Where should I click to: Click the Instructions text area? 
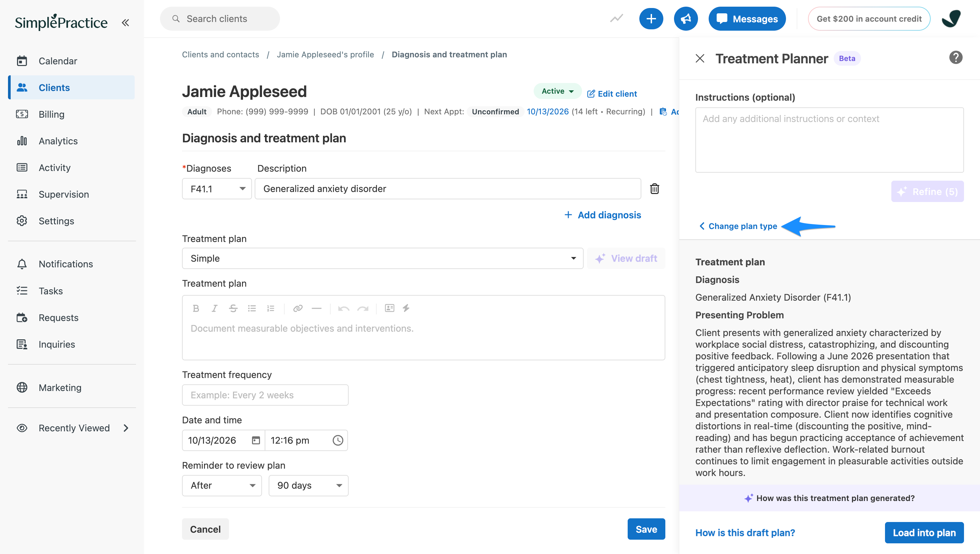click(x=829, y=140)
